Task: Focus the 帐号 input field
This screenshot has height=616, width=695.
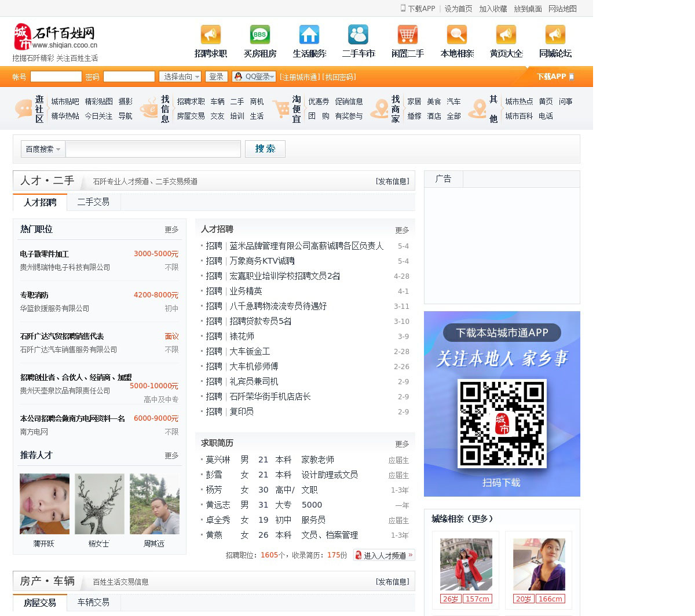Action: pyautogui.click(x=56, y=76)
